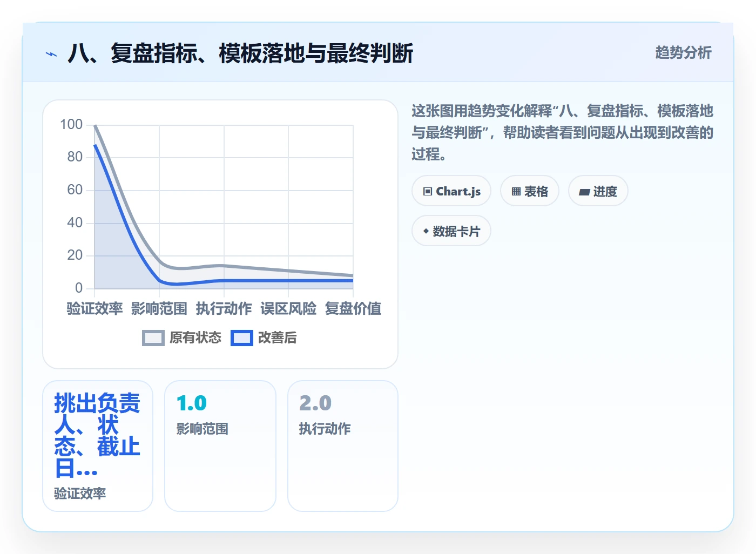Toggle the 原有状态 legend swatch
756x554 pixels.
(x=153, y=338)
